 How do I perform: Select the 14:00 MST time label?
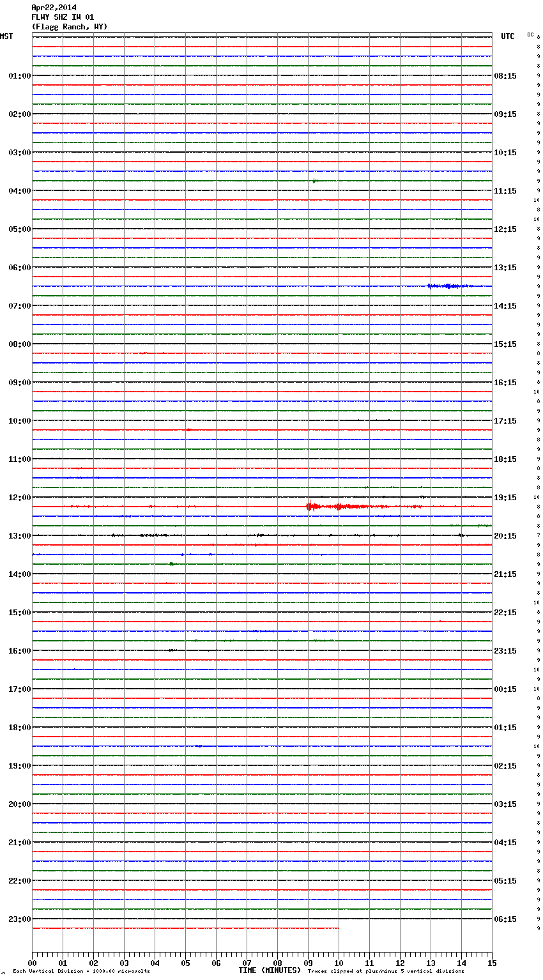tap(20, 574)
